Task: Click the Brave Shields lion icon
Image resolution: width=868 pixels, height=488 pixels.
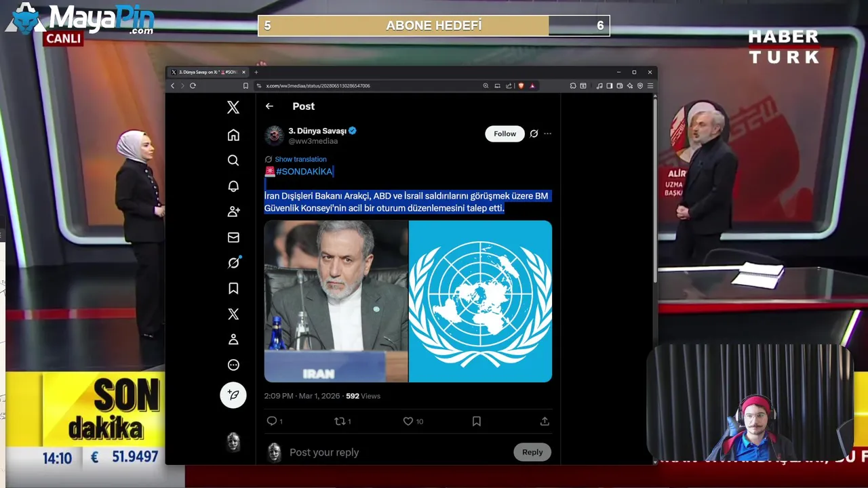Action: point(521,85)
